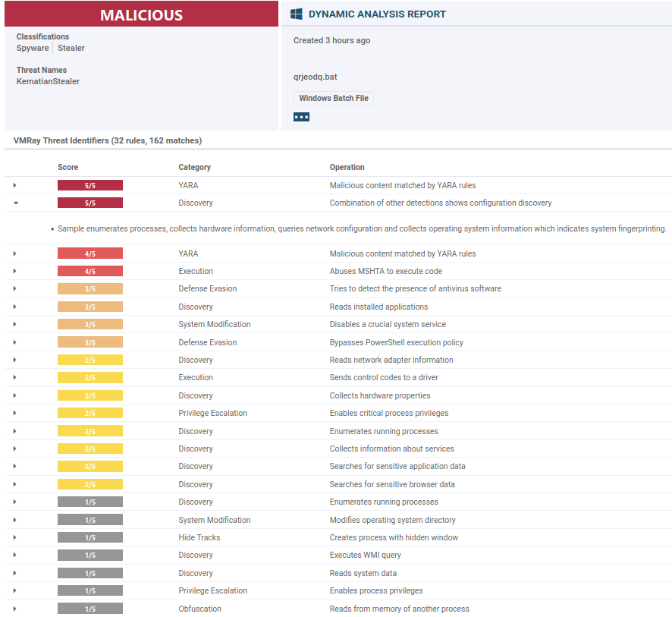Click the Spyware classification label

click(x=33, y=48)
